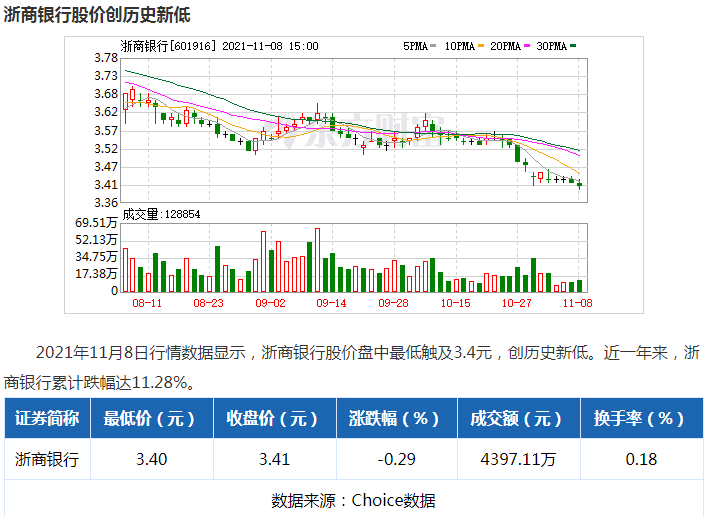Click the 3.52 price axis label
This screenshot has height=516, width=705.
(106, 149)
